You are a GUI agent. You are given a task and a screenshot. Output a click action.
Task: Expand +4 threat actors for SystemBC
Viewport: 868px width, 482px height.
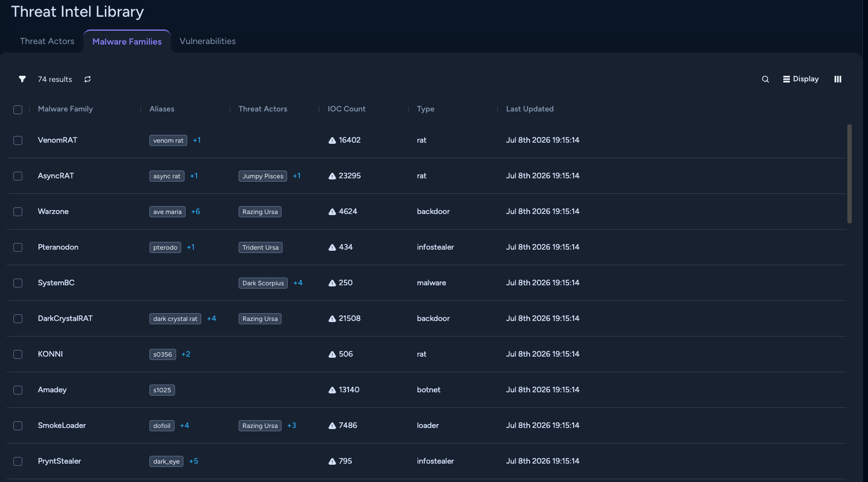[298, 283]
